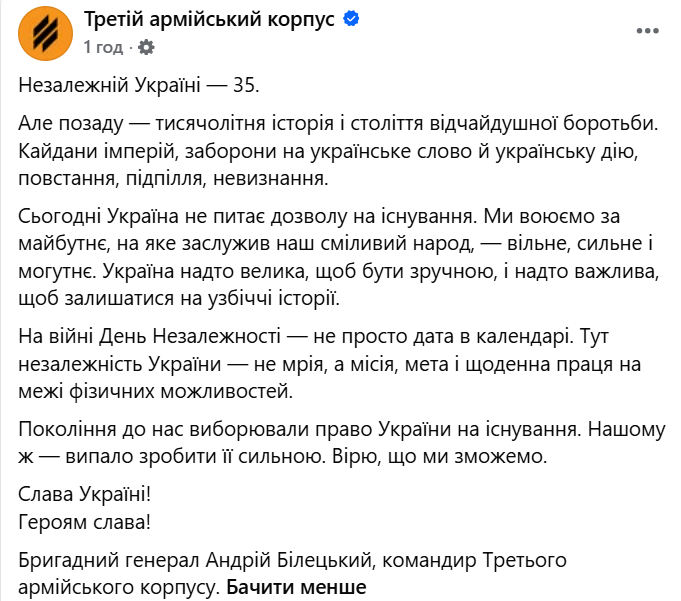Screen dimensions: 681x601
Task: Click the line 'межі фізичних можливостей.'
Action: click(155, 392)
